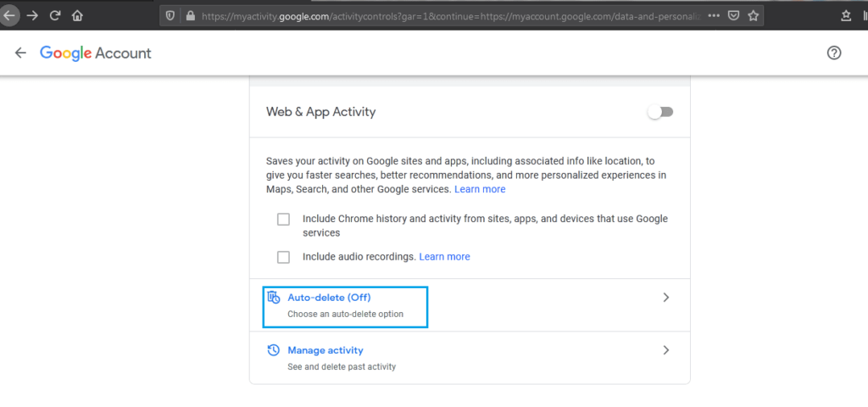Open tracking protection shield info
The image size is (868, 407).
pos(170,15)
